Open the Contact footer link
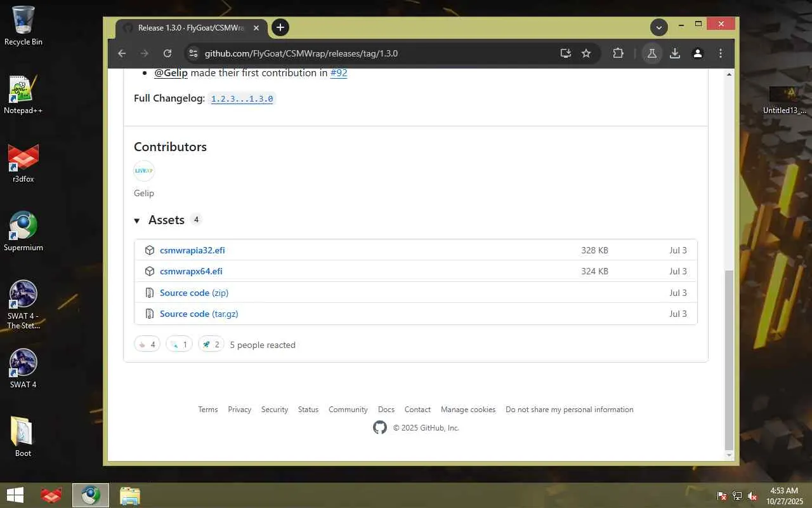 point(417,410)
